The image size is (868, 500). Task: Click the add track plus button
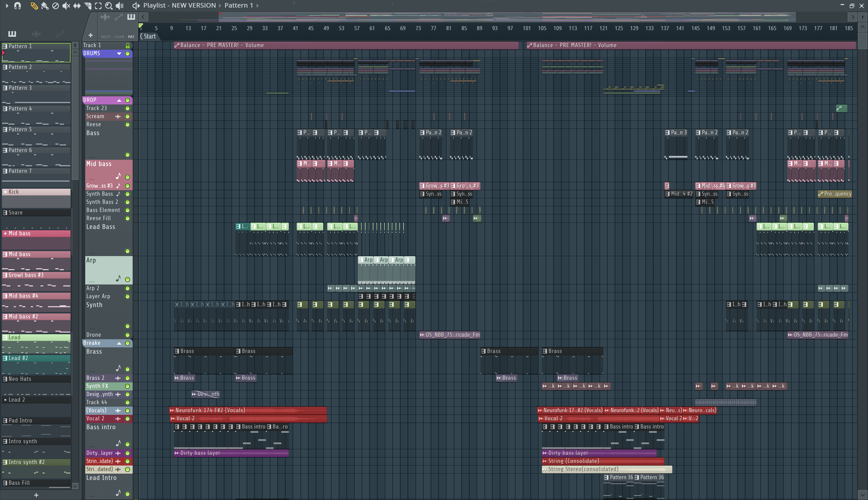click(90, 35)
